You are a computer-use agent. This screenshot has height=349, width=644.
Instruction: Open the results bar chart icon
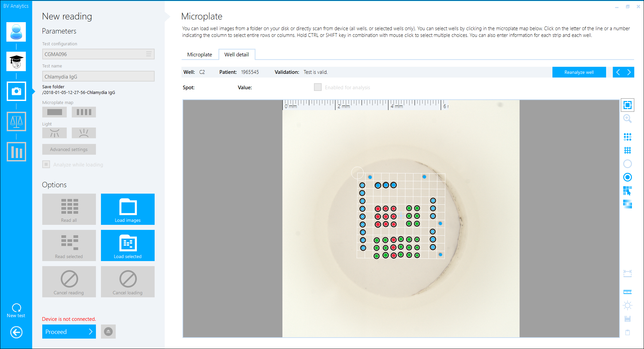(16, 152)
